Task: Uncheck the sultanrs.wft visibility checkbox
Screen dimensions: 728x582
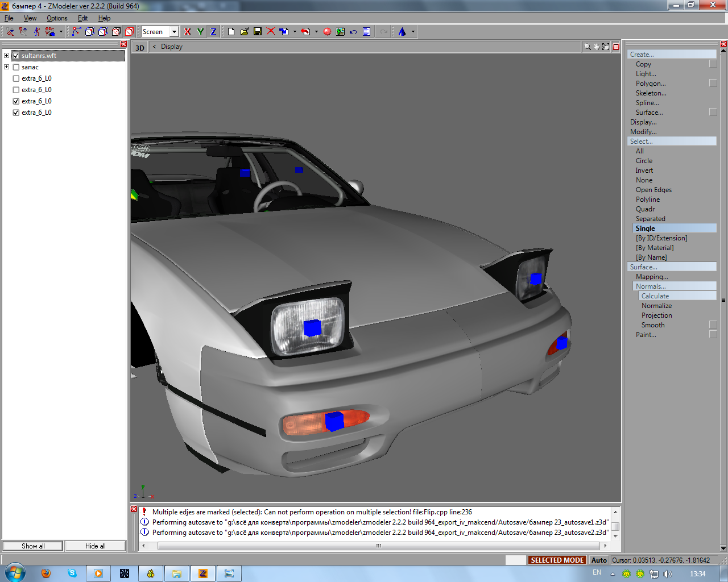Action: [x=16, y=56]
